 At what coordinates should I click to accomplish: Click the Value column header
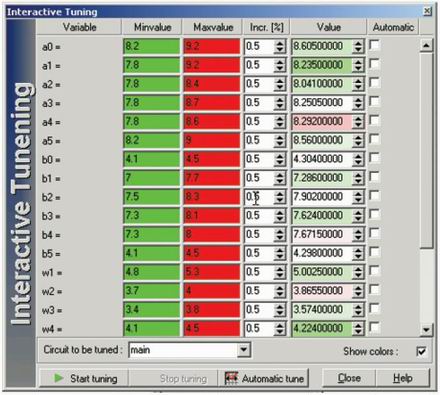click(328, 27)
